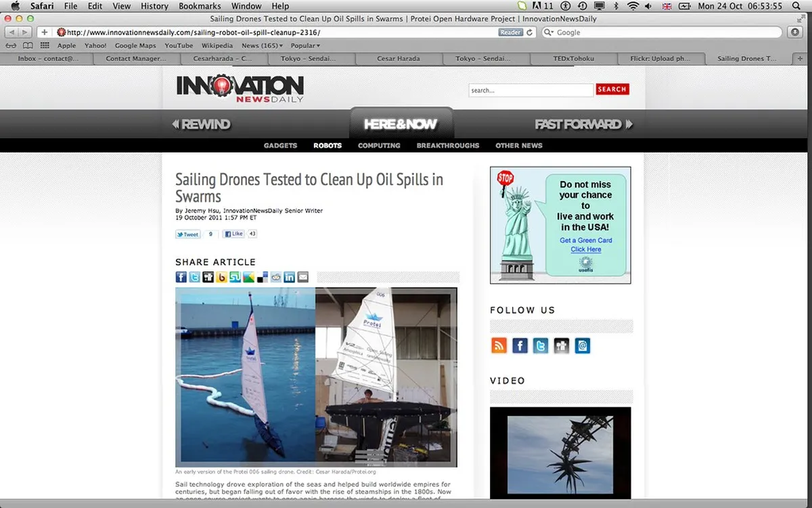812x508 pixels.
Task: Select the ROBOTS navigation category
Action: pos(328,146)
